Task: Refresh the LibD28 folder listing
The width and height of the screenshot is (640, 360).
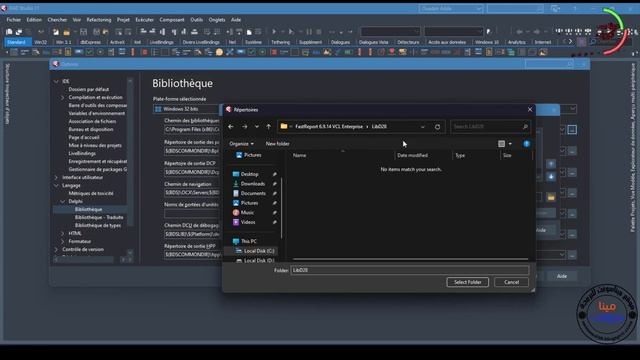Action: click(x=437, y=127)
